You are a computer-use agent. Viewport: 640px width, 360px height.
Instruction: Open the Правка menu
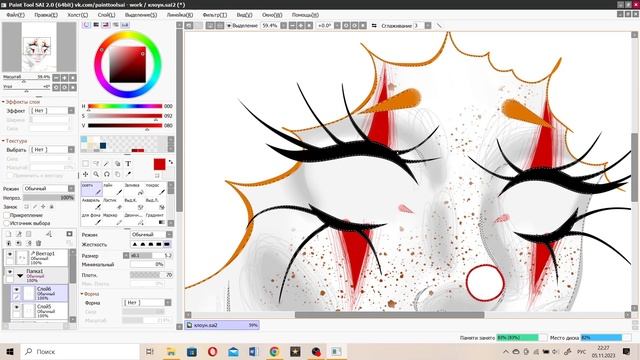pyautogui.click(x=46, y=15)
